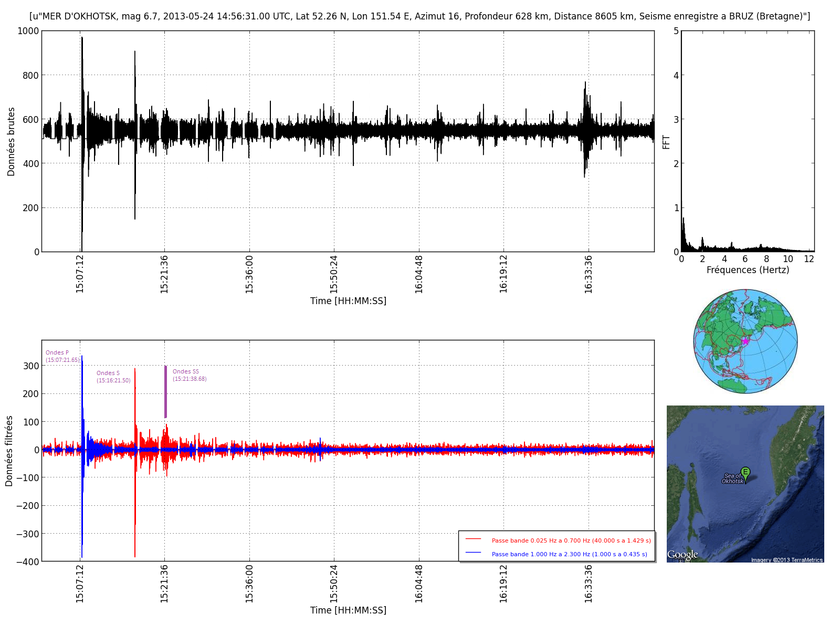
Task: Click the blue 1.000 Hz passe bande legend text
Action: click(569, 554)
